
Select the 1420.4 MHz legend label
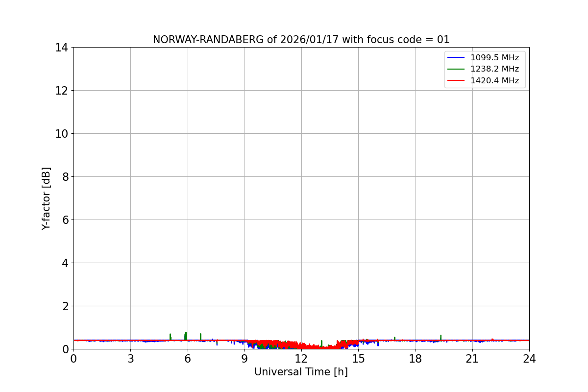[x=494, y=81]
